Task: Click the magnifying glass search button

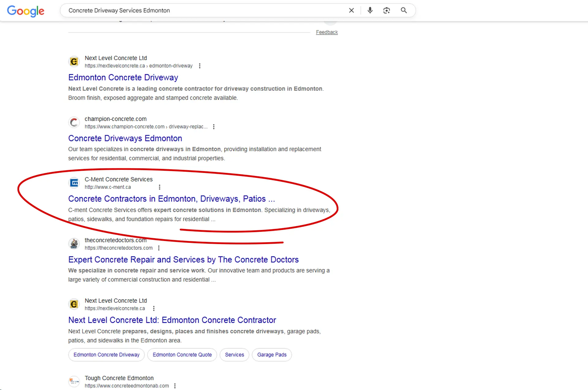Action: coord(404,10)
